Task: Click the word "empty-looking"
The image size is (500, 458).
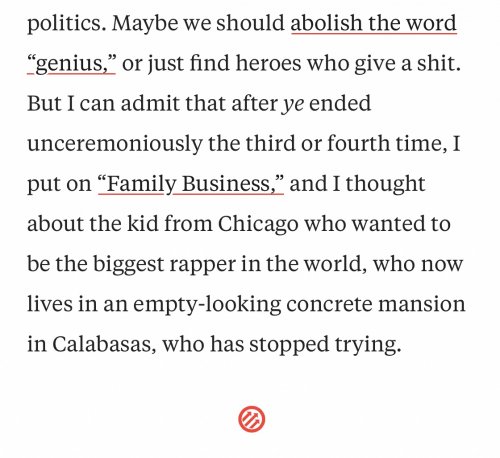Action: point(207,305)
